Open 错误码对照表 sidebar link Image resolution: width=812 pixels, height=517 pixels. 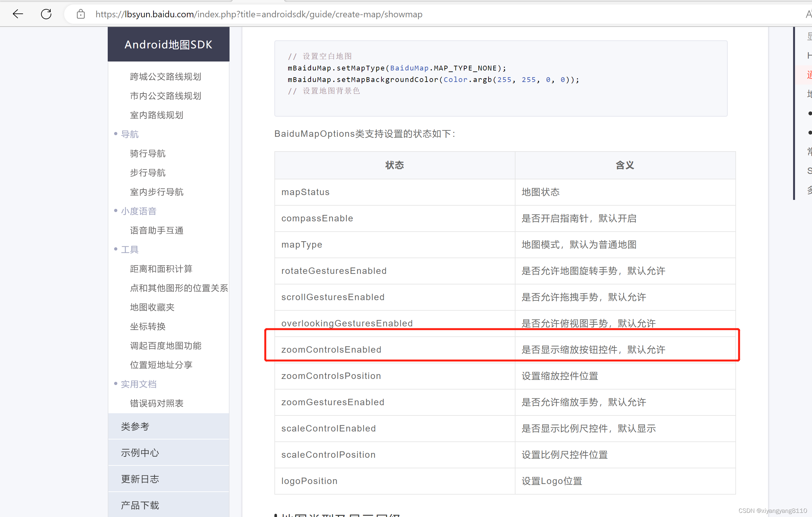click(156, 403)
